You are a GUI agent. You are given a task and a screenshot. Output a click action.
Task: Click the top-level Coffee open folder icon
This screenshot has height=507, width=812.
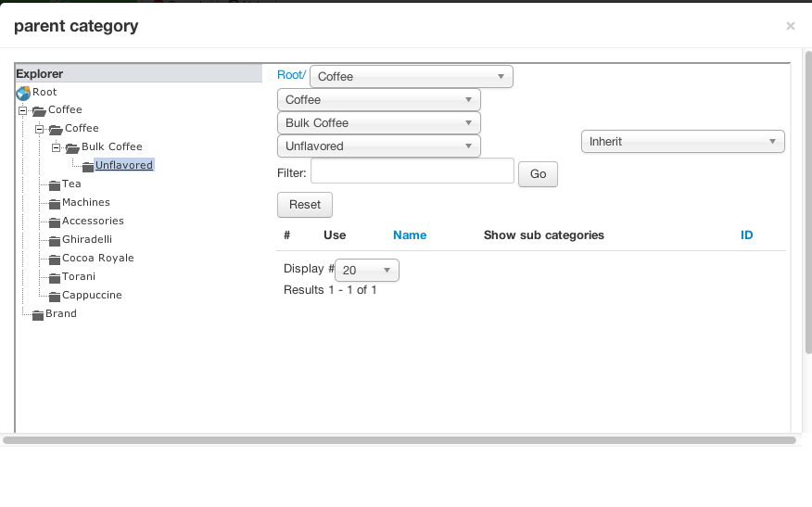point(39,111)
